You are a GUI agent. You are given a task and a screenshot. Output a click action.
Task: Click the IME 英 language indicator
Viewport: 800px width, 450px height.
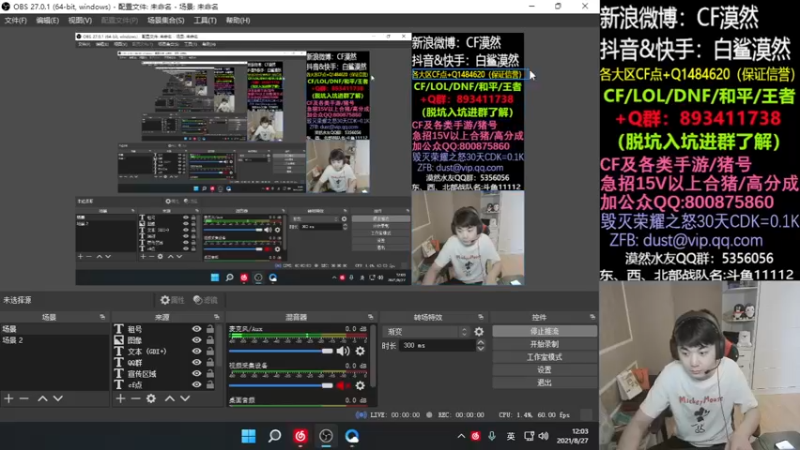510,436
